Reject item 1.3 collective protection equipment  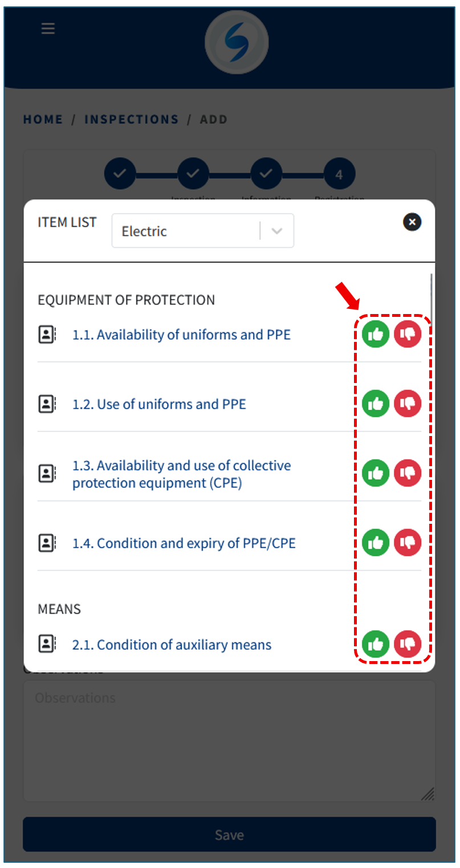tap(408, 474)
